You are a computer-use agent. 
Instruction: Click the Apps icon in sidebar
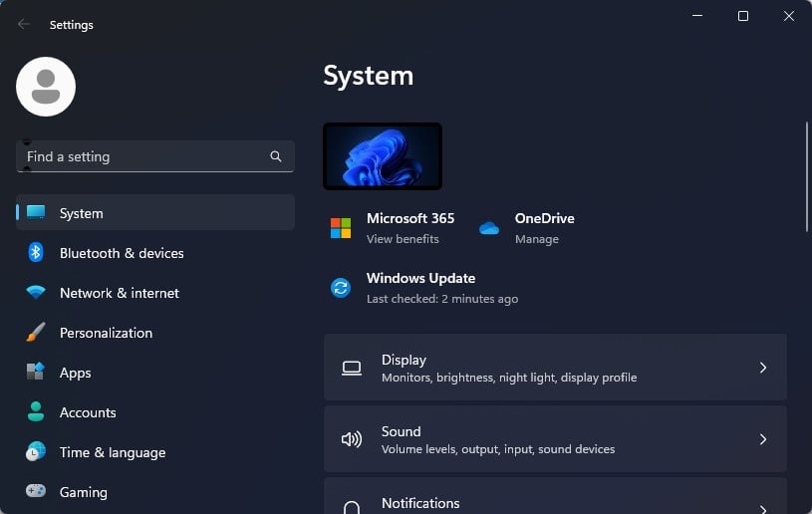click(36, 372)
